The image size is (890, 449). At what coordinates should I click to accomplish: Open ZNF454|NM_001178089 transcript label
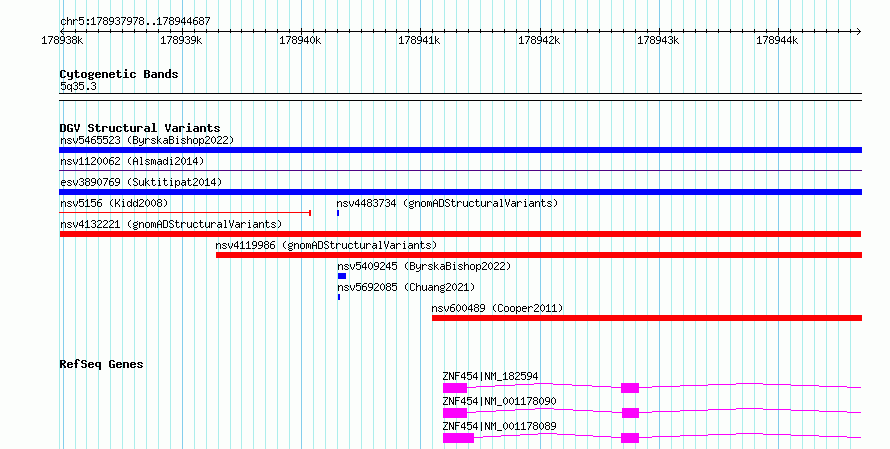click(499, 426)
